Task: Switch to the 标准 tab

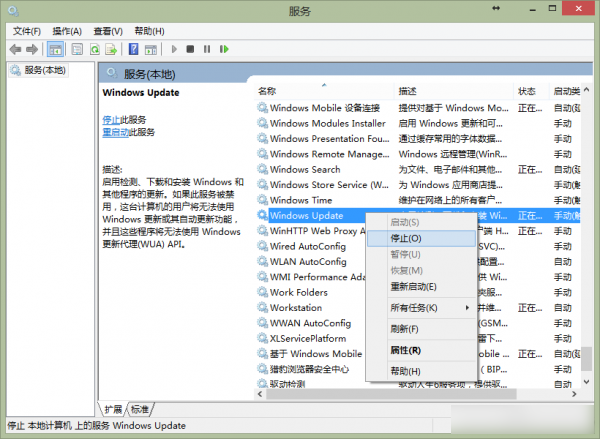Action: (140, 410)
